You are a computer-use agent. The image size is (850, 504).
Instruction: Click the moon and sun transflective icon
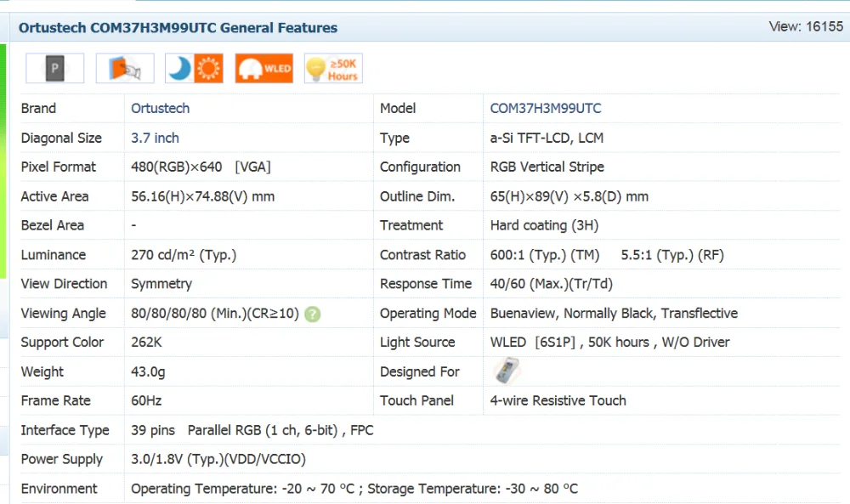point(194,68)
